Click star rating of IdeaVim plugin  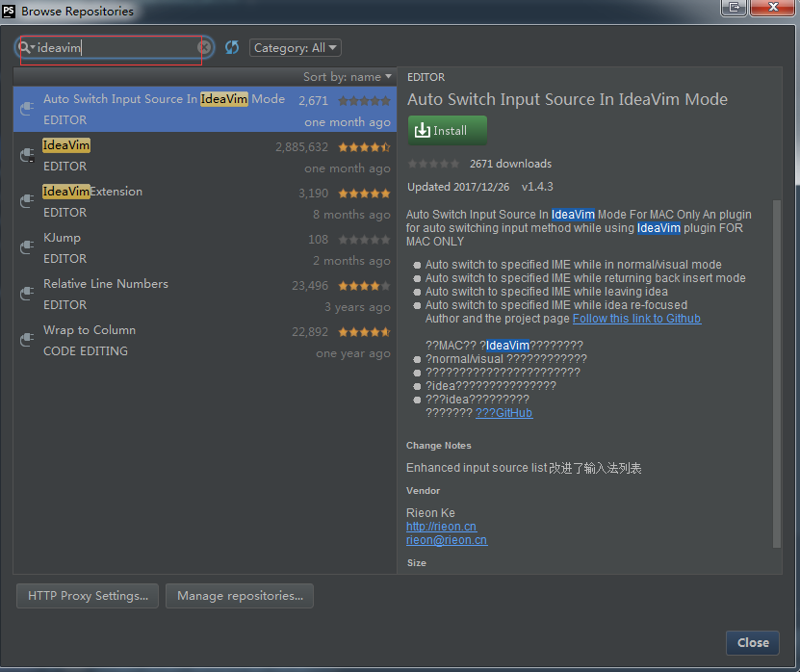click(x=364, y=147)
